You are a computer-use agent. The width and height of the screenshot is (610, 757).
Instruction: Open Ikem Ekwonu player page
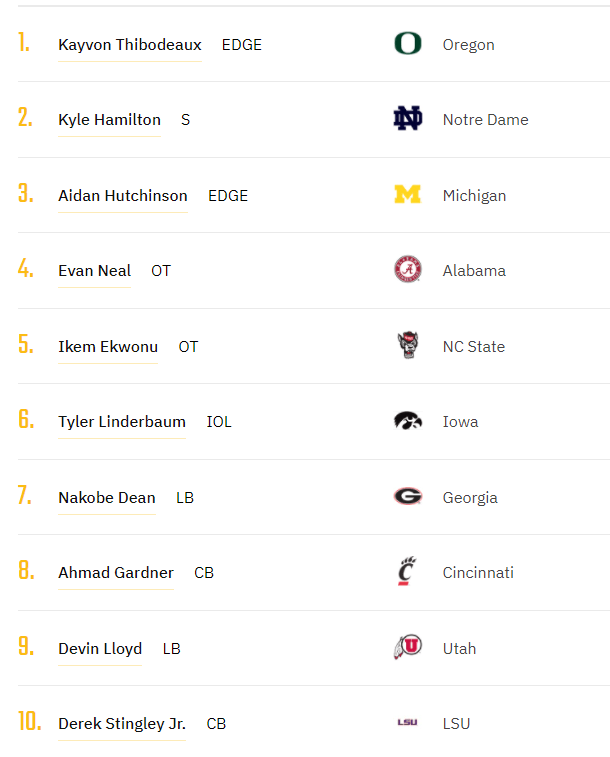click(108, 347)
